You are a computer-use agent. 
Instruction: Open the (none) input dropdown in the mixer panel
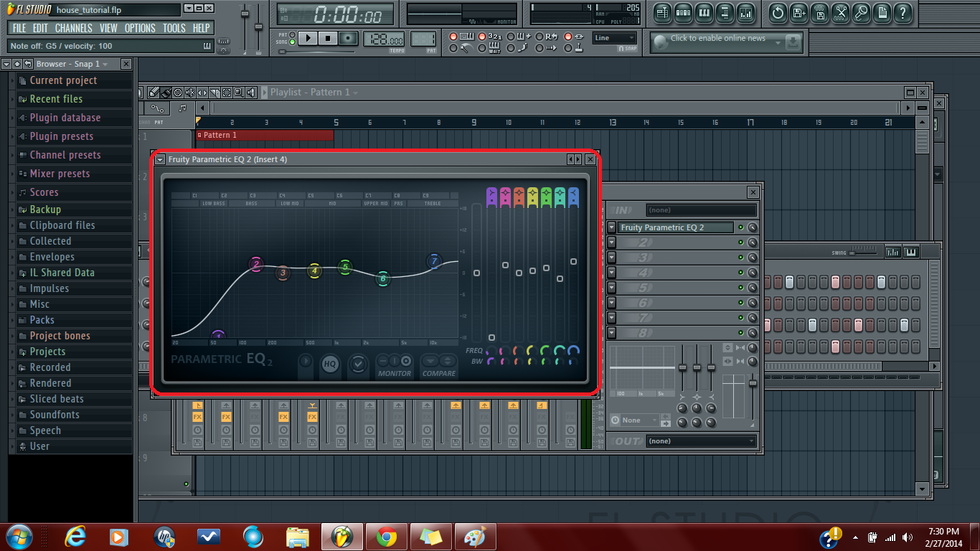click(701, 209)
